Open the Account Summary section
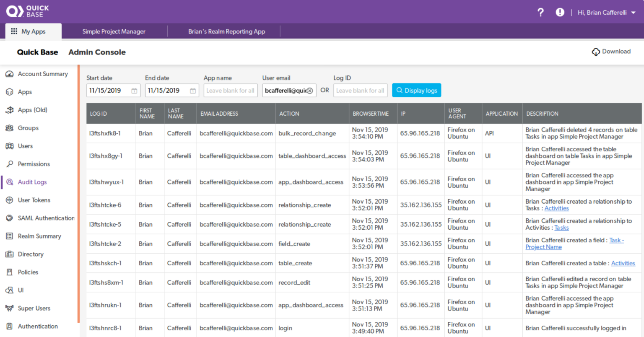Screen dimensions: 644x337 click(x=43, y=74)
